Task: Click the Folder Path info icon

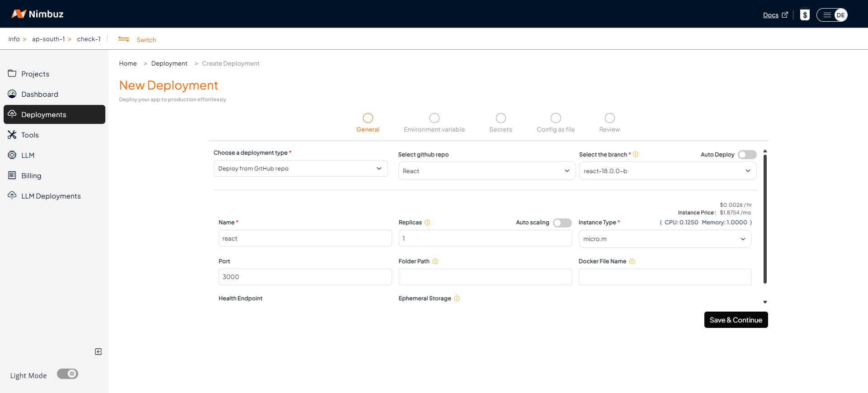Action: click(x=435, y=261)
